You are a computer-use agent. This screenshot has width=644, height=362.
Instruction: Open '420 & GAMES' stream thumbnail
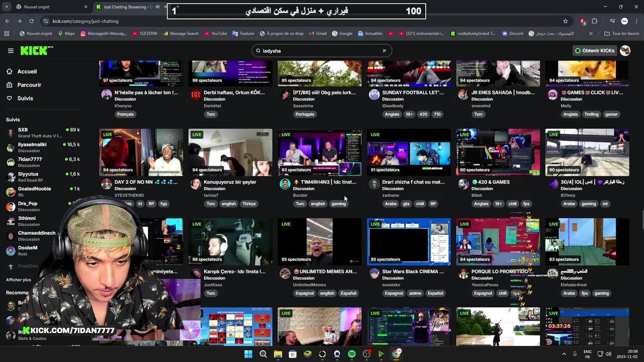coord(498,152)
